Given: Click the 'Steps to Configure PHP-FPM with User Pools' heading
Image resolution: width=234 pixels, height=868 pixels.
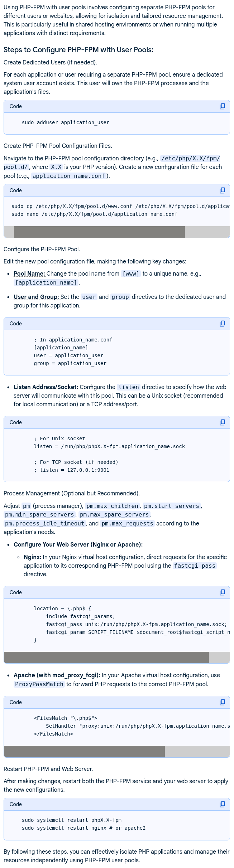Looking at the screenshot, I should click(78, 50).
